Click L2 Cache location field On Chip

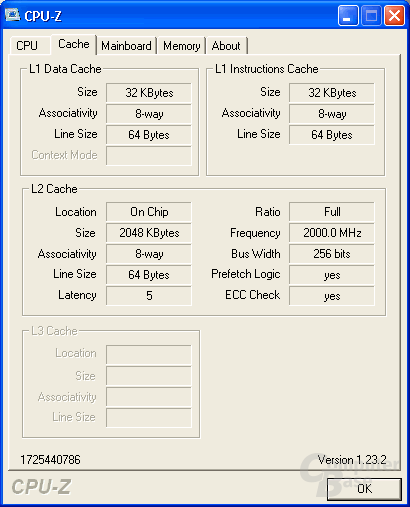click(x=149, y=212)
